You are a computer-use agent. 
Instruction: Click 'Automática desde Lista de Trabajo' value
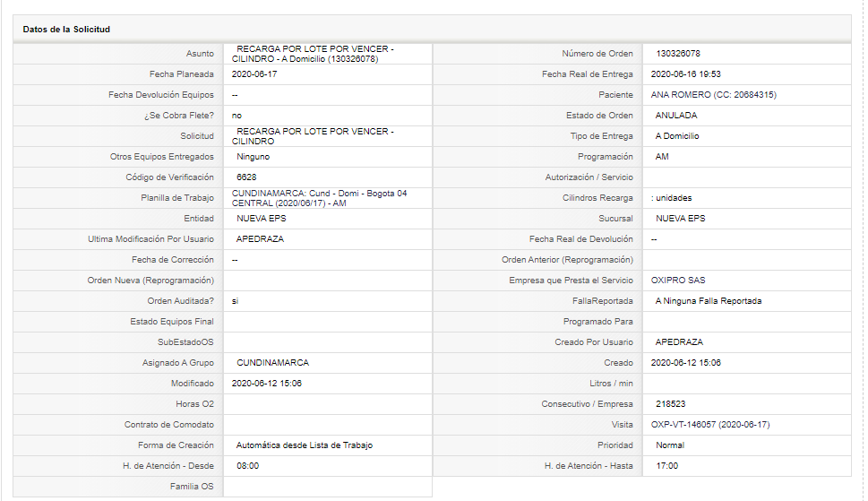tap(305, 445)
